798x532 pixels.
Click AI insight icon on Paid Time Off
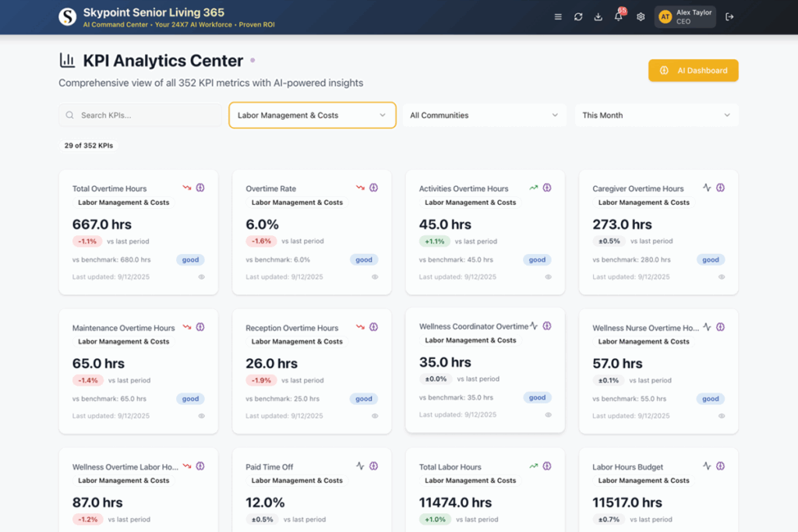click(x=373, y=466)
